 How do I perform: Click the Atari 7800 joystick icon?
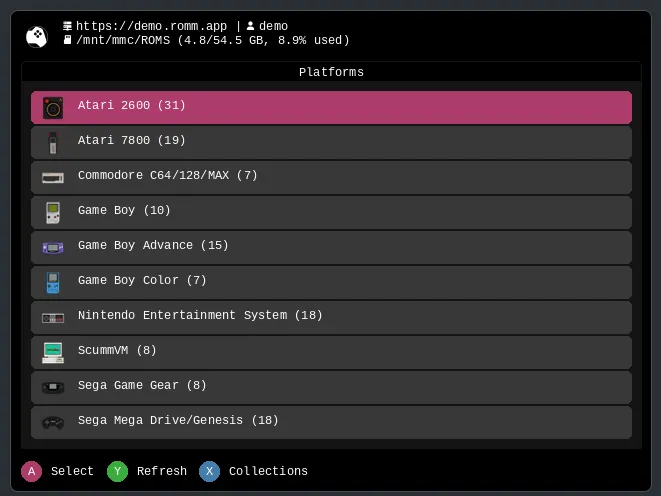point(53,142)
